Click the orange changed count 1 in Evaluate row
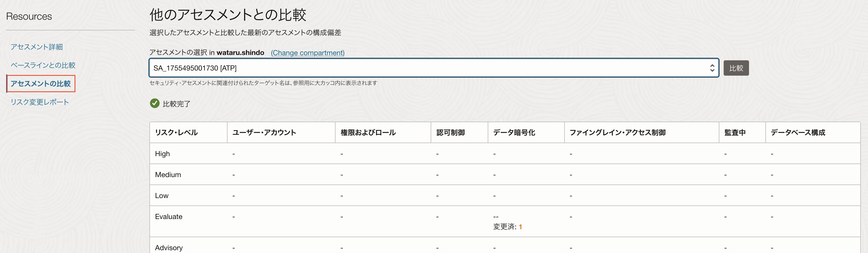868x253 pixels. tap(520, 227)
